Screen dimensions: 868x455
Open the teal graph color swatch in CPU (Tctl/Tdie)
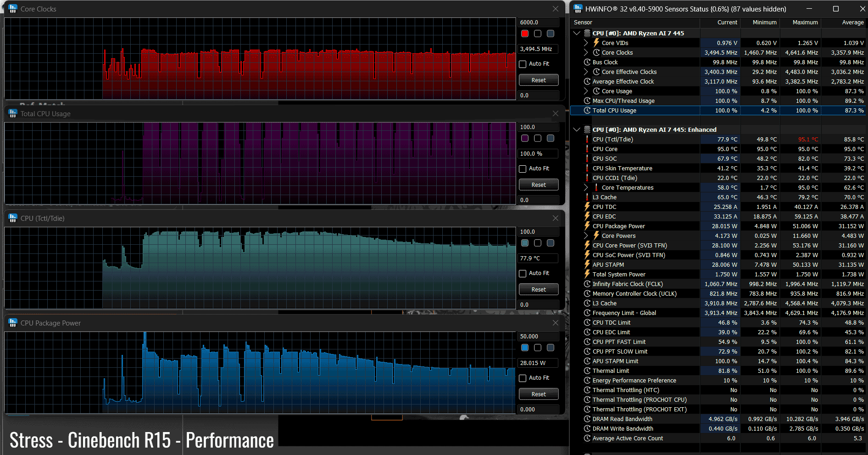(x=525, y=243)
